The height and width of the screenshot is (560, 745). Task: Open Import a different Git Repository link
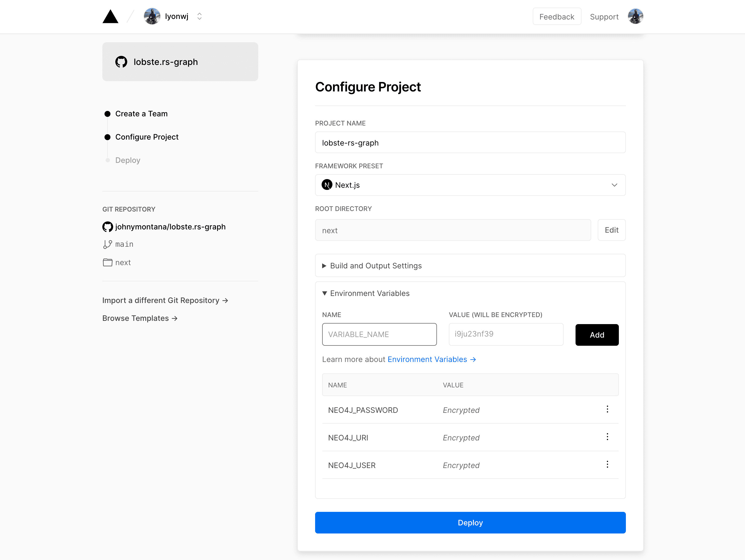click(x=165, y=300)
